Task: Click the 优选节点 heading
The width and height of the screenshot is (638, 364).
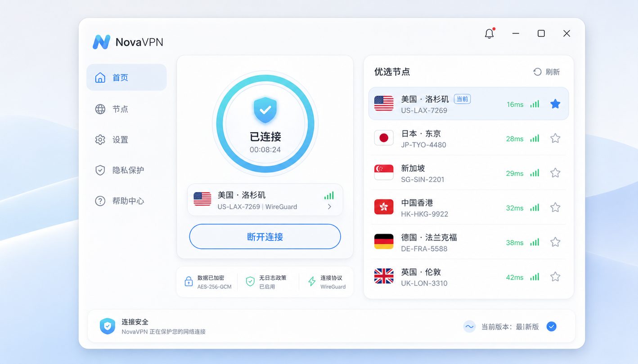Action: pyautogui.click(x=392, y=72)
